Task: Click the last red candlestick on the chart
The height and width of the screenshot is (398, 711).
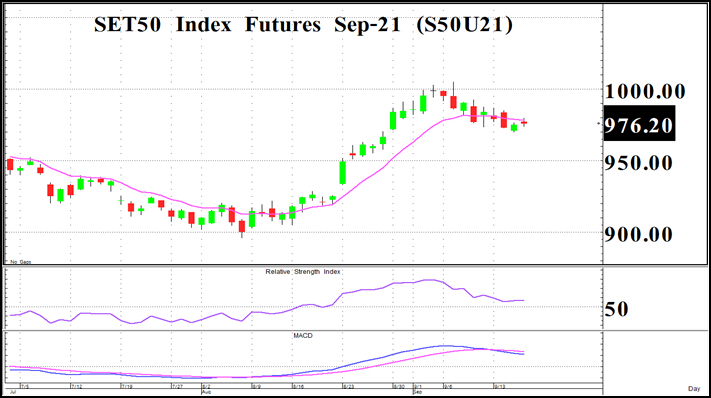Action: tap(524, 122)
